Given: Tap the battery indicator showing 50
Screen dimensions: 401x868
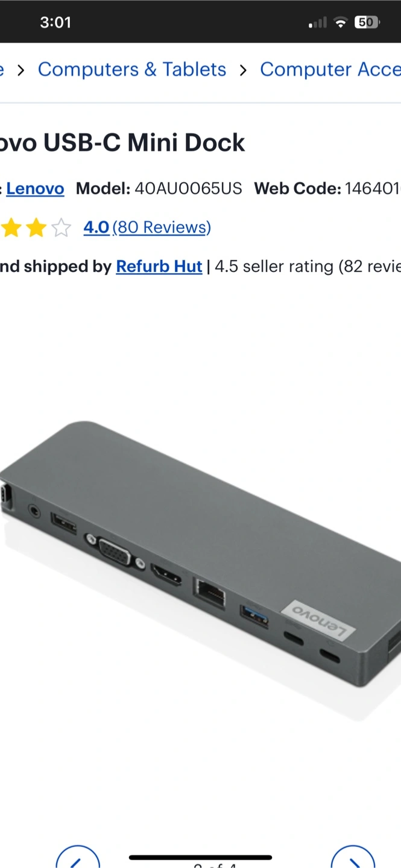Looking at the screenshot, I should (x=367, y=22).
